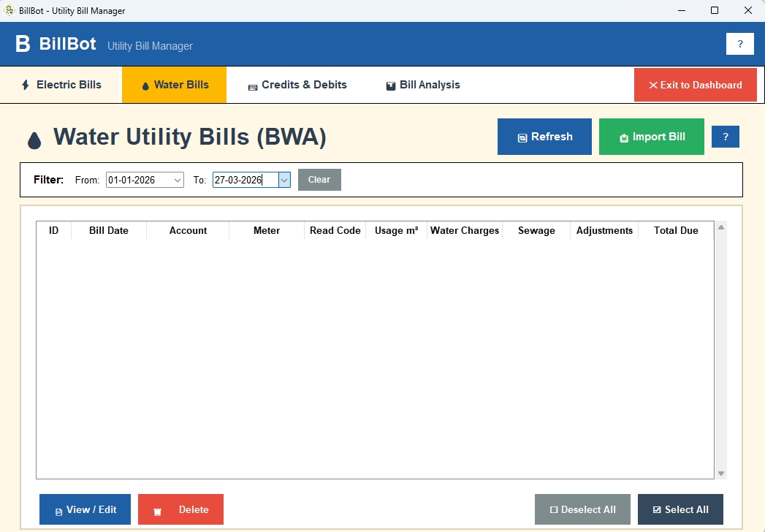Click the Usage m³ column header
Screen dimensions: 765x532
click(x=396, y=230)
